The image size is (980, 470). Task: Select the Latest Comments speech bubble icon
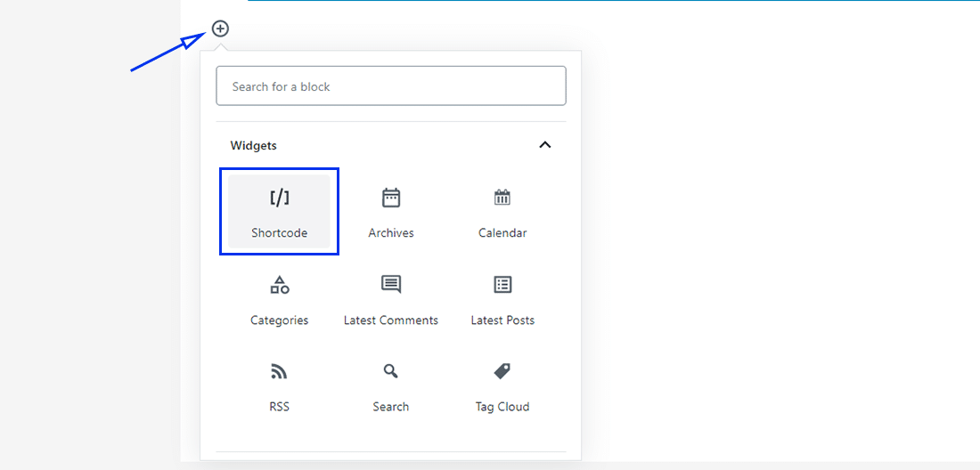391,285
